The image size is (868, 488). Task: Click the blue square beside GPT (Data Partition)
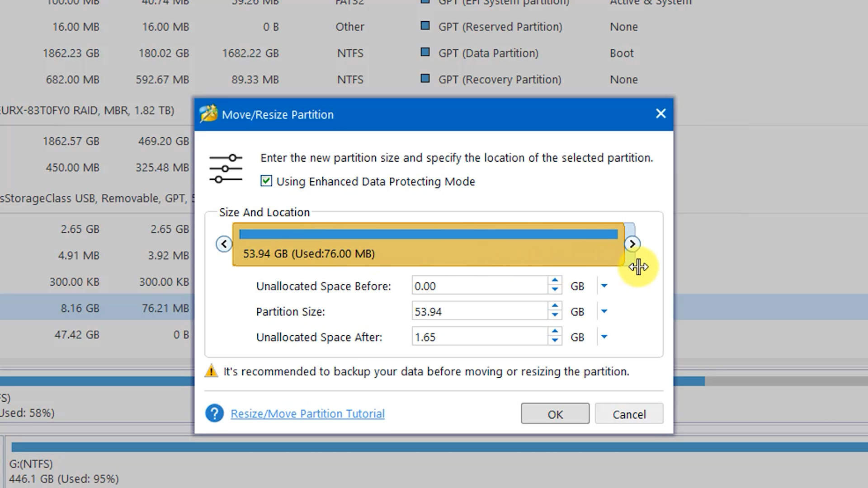(425, 52)
